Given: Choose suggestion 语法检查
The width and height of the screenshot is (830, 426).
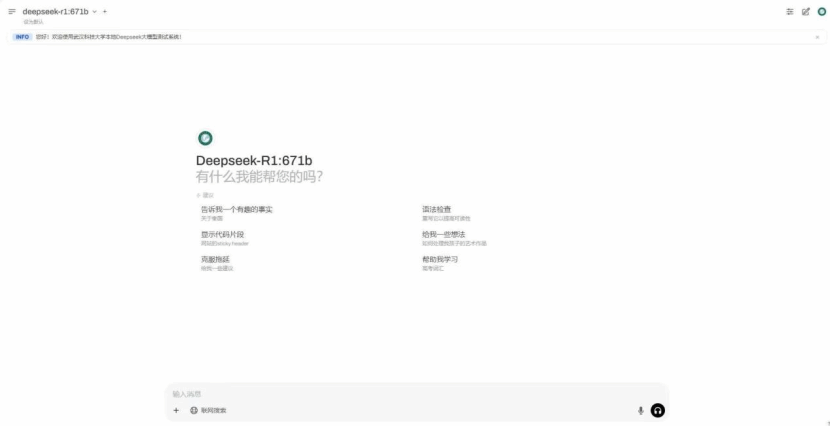Looking at the screenshot, I should tap(446, 213).
